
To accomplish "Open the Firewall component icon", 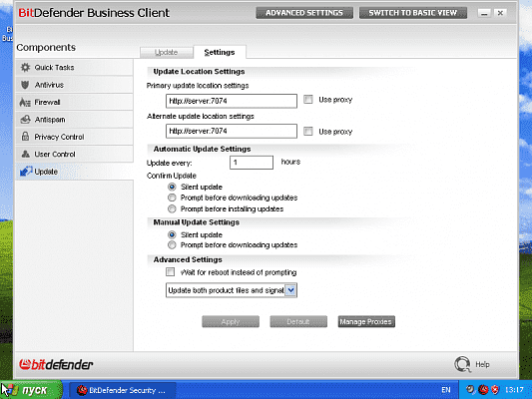I will [x=25, y=102].
